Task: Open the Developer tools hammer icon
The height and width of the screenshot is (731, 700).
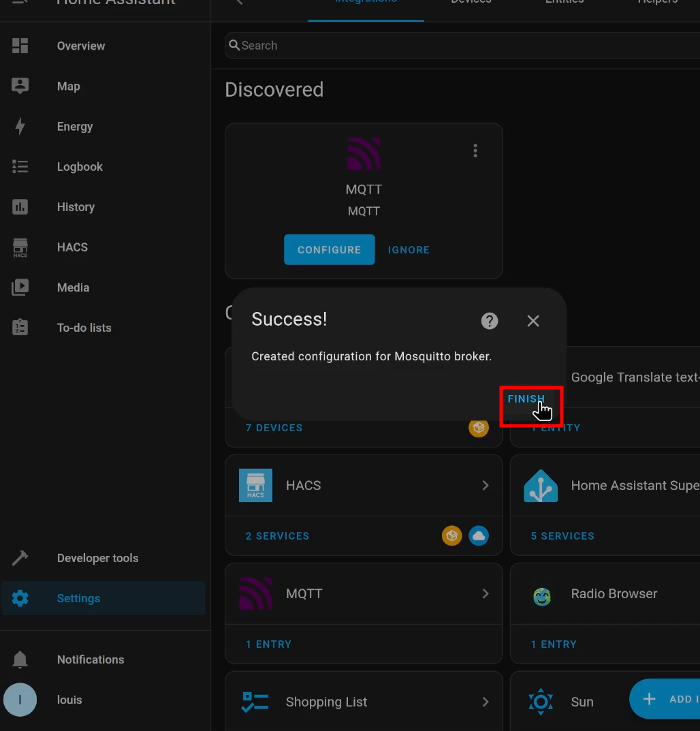Action: coord(20,558)
